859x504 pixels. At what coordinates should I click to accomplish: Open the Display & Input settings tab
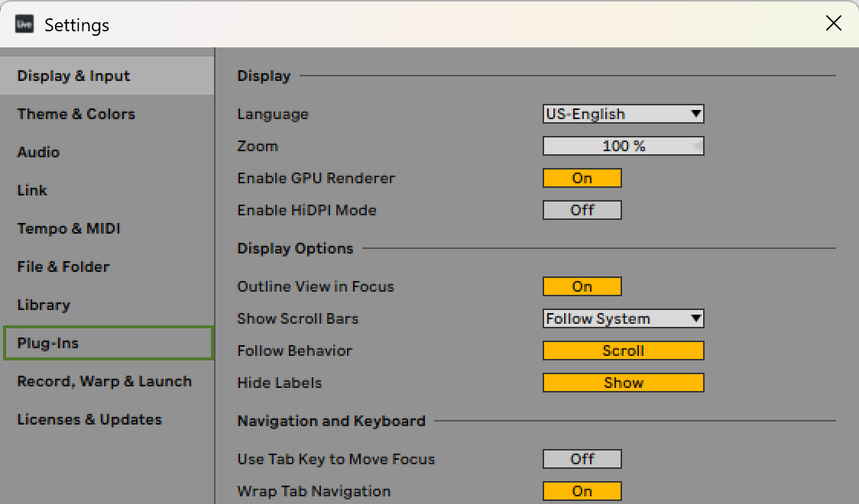coord(107,76)
